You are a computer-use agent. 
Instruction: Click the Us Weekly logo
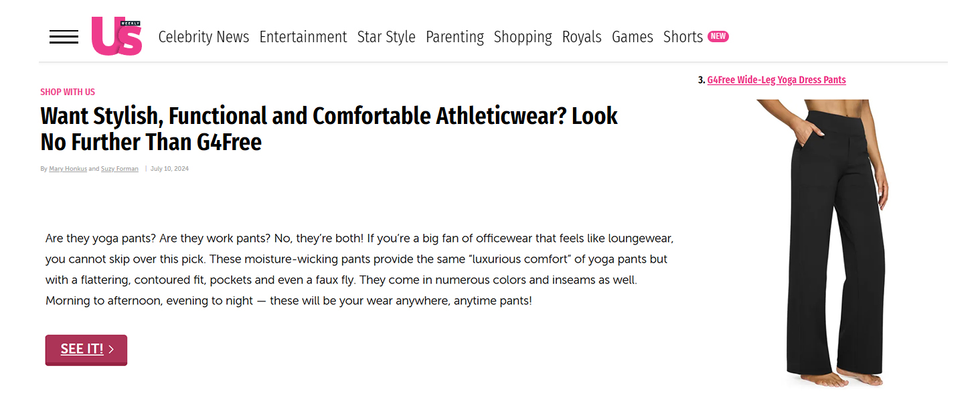(x=116, y=36)
